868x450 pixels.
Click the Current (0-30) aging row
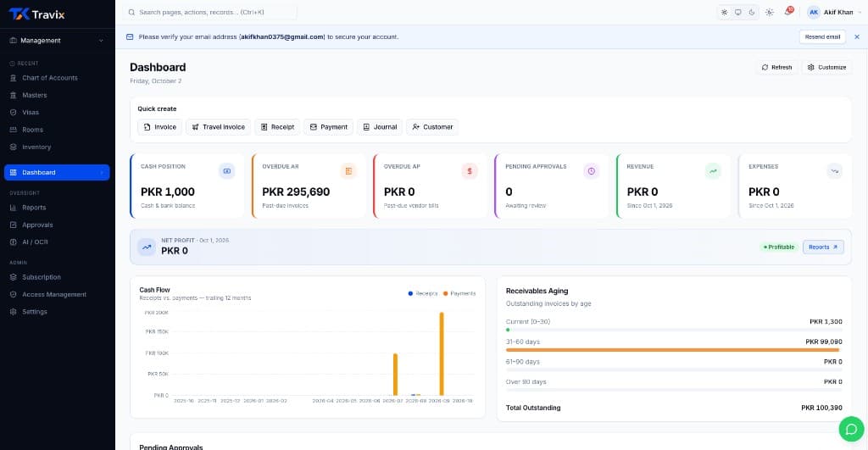[674, 325]
